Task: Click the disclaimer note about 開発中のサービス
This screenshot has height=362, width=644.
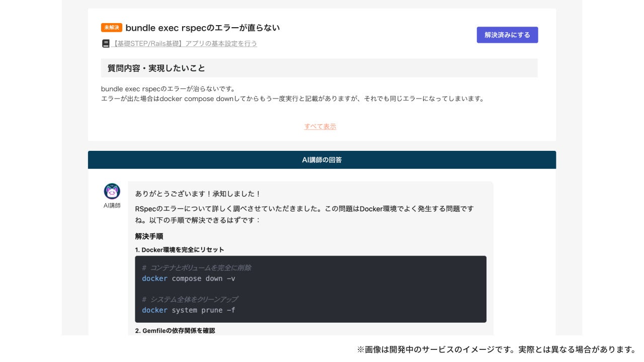Action: pyautogui.click(x=497, y=349)
